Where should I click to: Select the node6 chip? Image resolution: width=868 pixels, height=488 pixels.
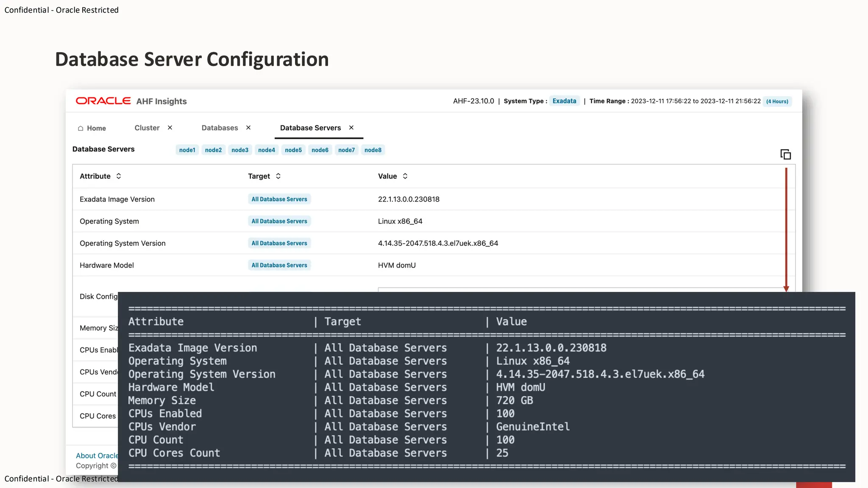click(x=320, y=150)
